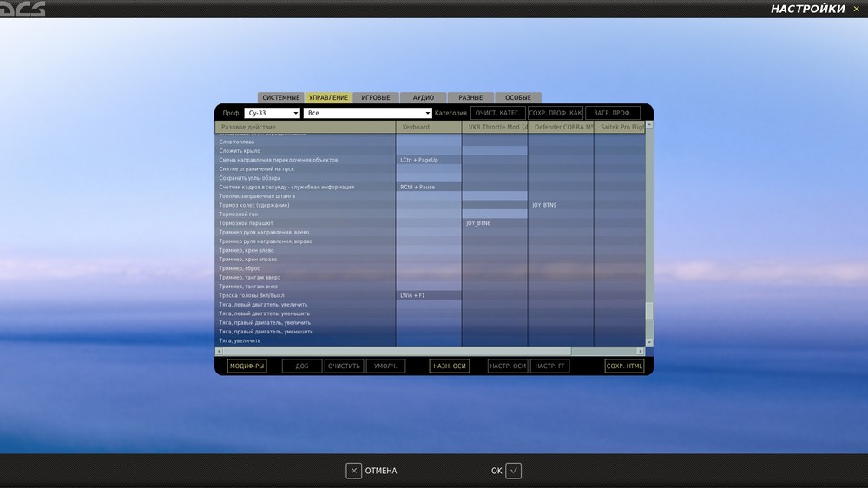Screen dimensions: 868x488
Task: Select Сохранить углы обзора row
Action: click(x=306, y=178)
